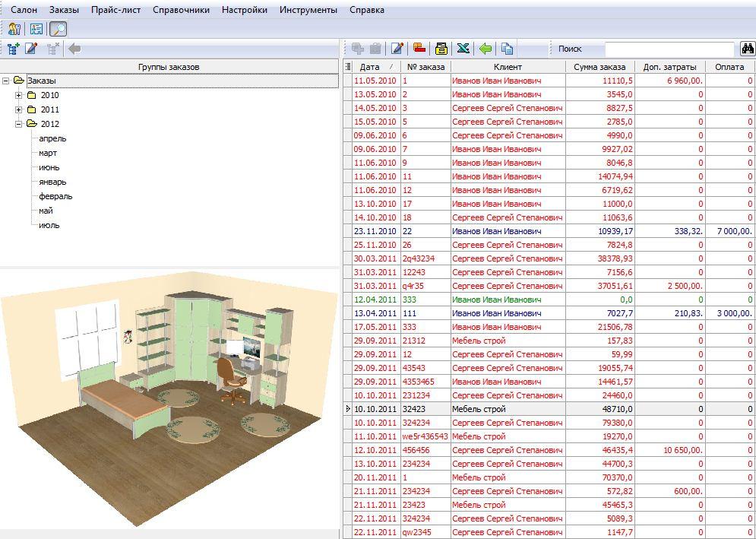Open the client card icon in top toolbar
The height and width of the screenshot is (539, 756).
tap(36, 29)
